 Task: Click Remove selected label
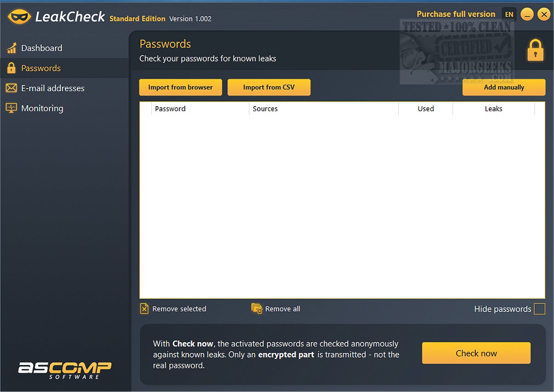coord(179,309)
